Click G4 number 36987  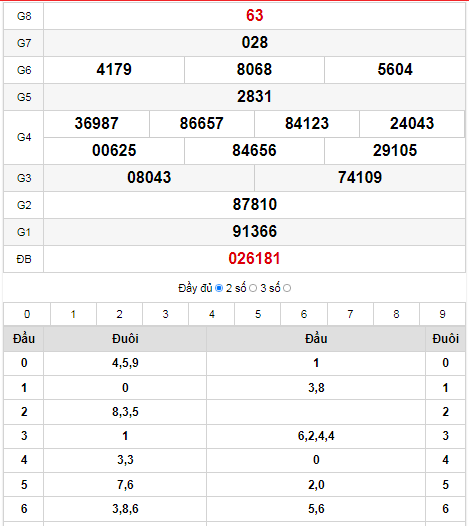pyautogui.click(x=96, y=123)
